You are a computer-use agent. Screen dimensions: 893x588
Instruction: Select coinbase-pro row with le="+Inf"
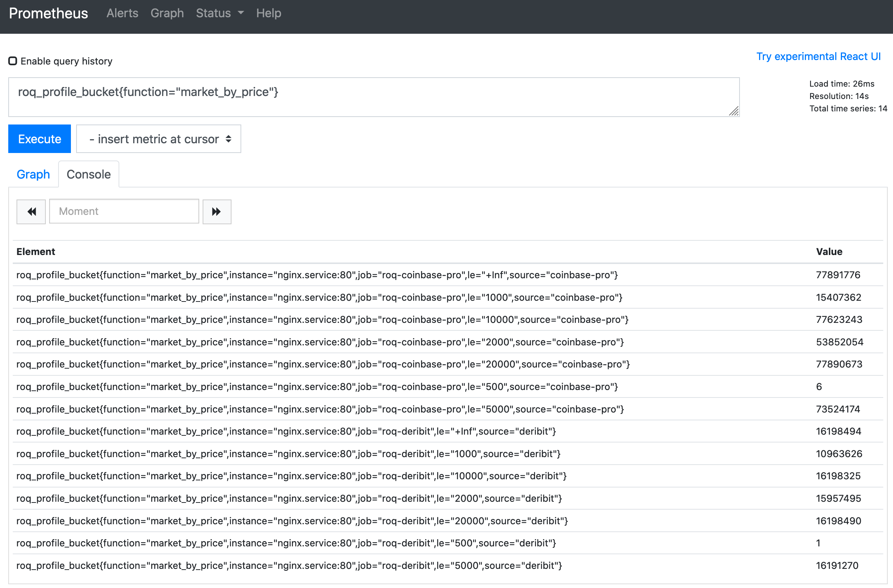448,275
